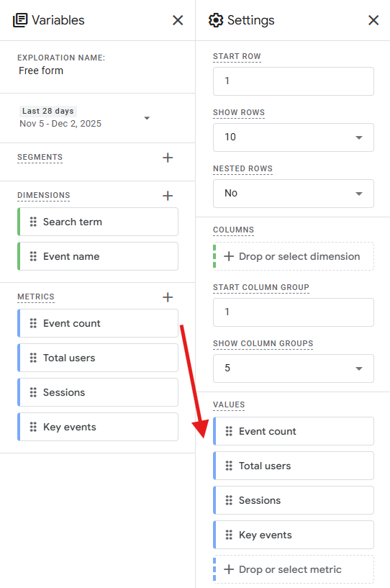Select Event count metric in Variables panel

(98, 323)
